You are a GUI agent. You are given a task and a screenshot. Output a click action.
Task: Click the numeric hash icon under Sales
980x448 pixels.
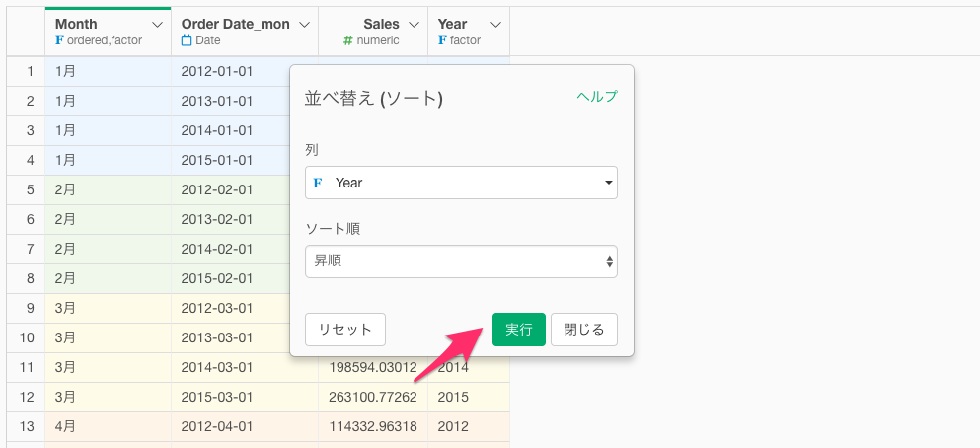(348, 40)
